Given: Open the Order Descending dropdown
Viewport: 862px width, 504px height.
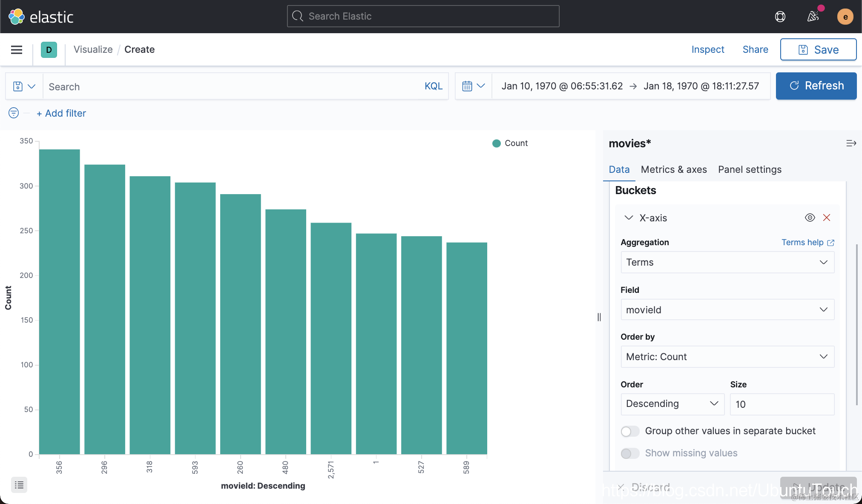Looking at the screenshot, I should tap(672, 404).
